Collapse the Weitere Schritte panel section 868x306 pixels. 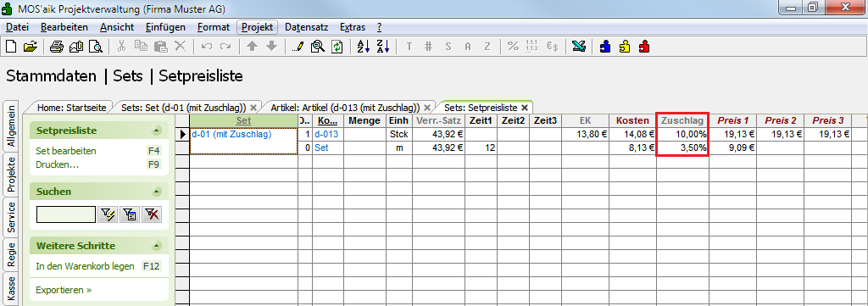[157, 246]
